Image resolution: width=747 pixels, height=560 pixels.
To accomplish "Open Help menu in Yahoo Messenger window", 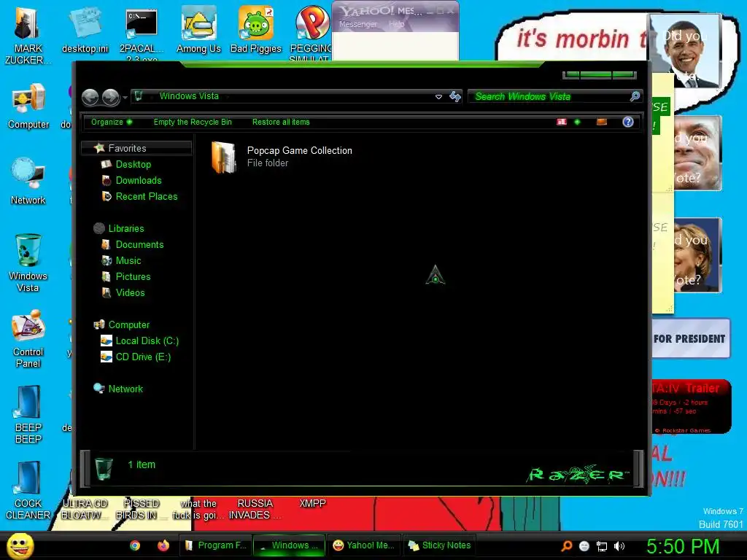I will coord(396,24).
